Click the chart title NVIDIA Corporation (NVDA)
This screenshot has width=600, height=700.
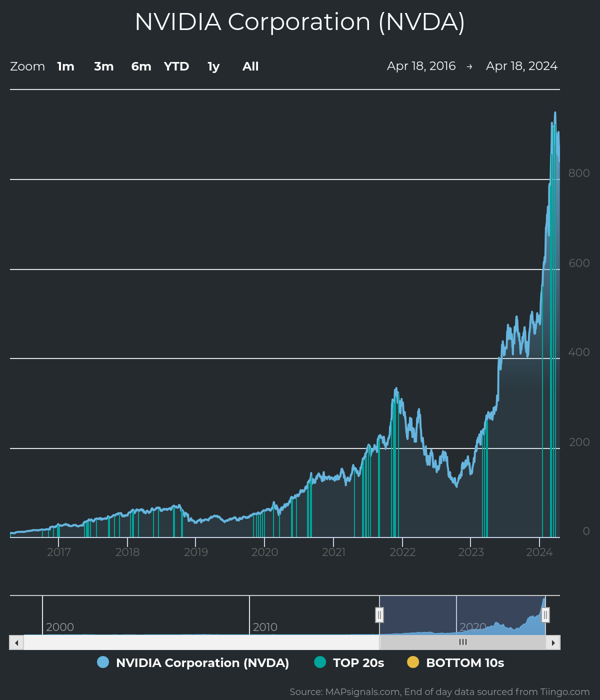(x=300, y=22)
